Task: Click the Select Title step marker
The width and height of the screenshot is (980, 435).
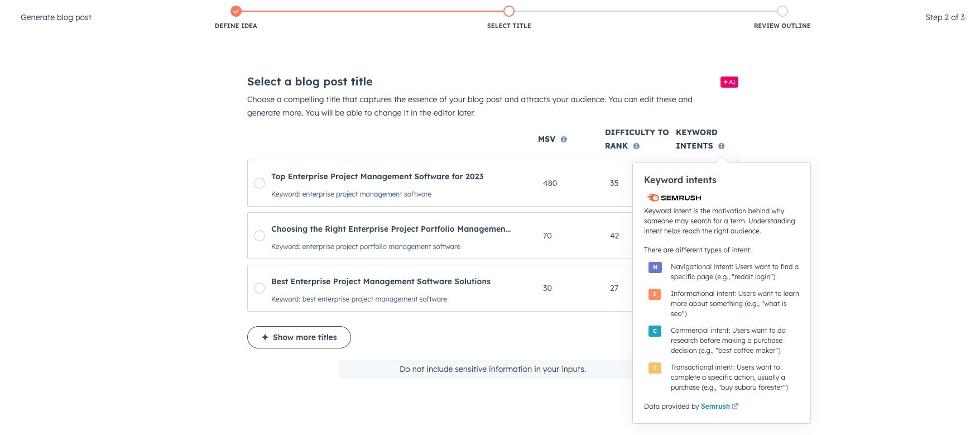Action: [x=509, y=11]
